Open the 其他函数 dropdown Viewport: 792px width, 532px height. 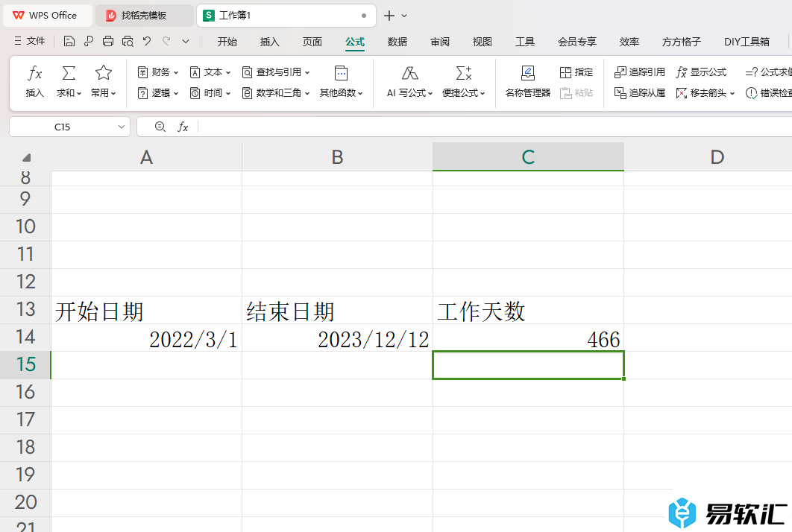point(341,80)
